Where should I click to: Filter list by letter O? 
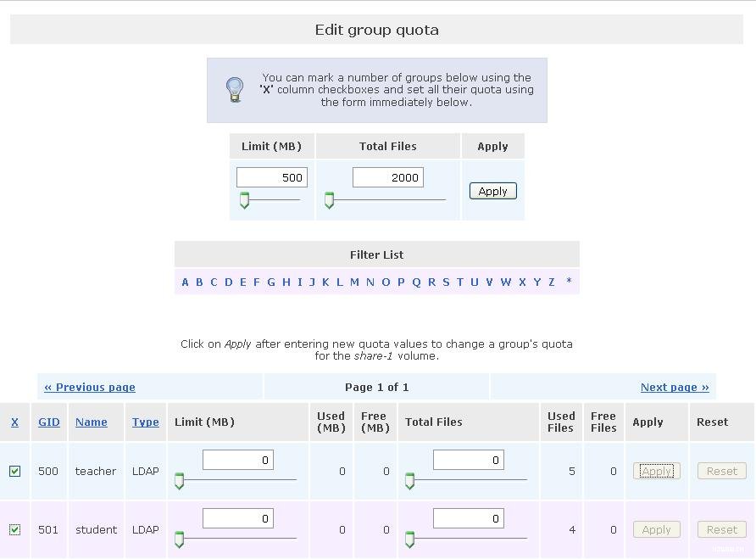386,282
